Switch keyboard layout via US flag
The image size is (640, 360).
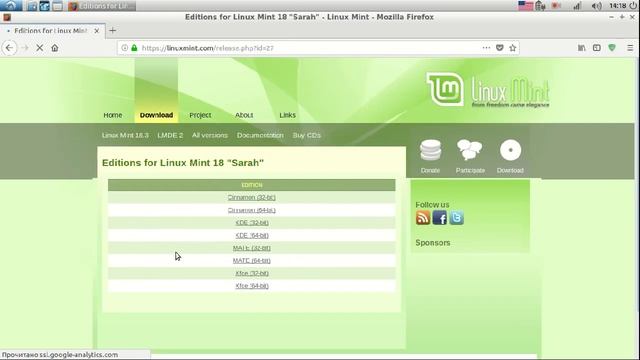coord(526,6)
